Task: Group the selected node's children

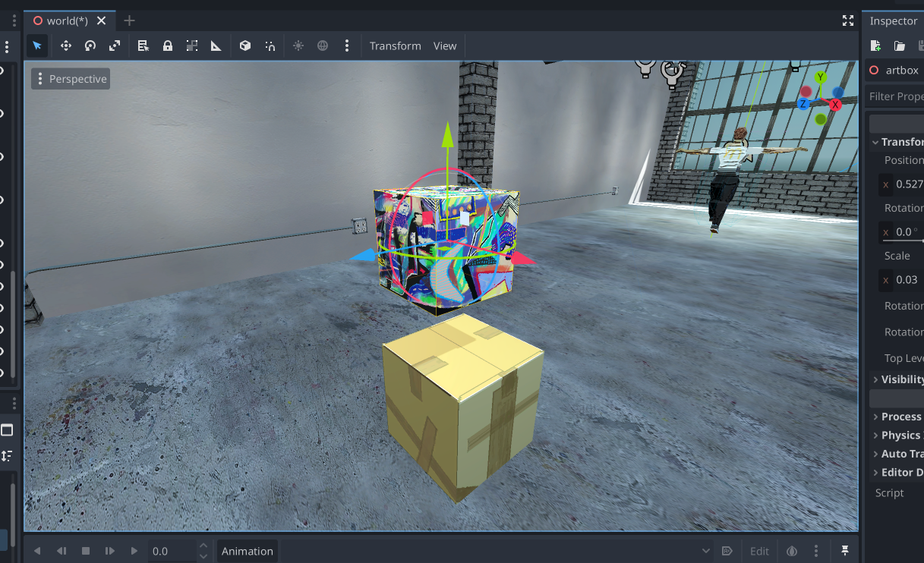Action: [x=192, y=46]
